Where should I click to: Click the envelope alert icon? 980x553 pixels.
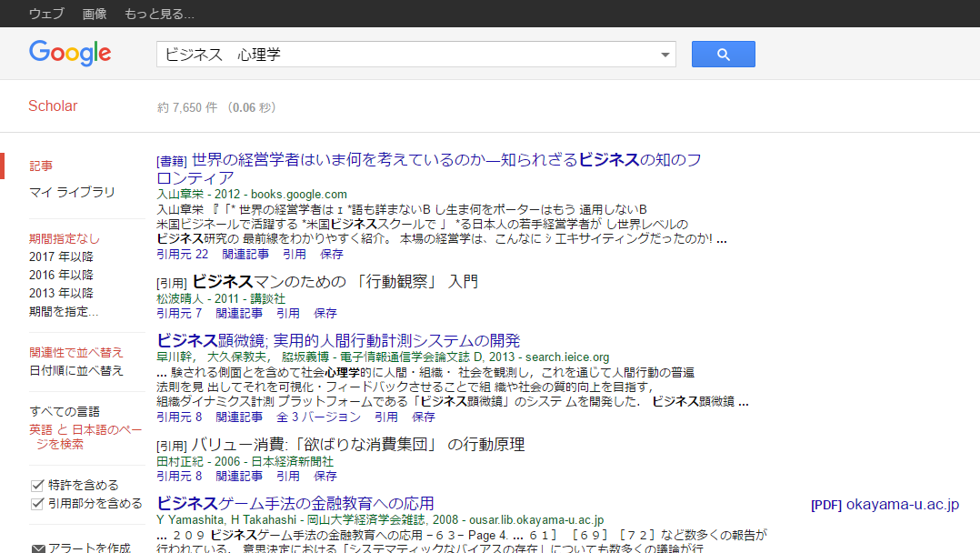pyautogui.click(x=38, y=548)
